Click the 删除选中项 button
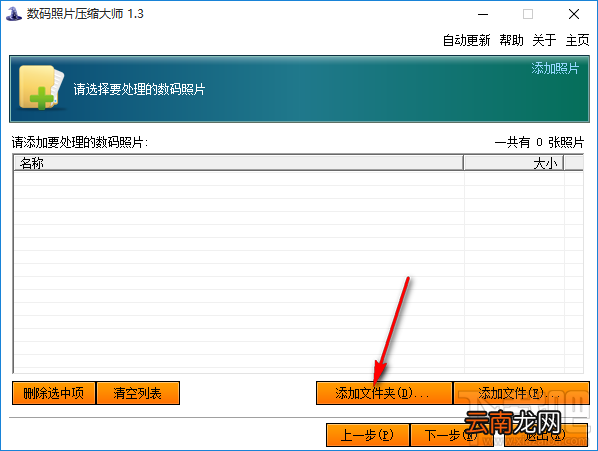The image size is (598, 451). 54,393
